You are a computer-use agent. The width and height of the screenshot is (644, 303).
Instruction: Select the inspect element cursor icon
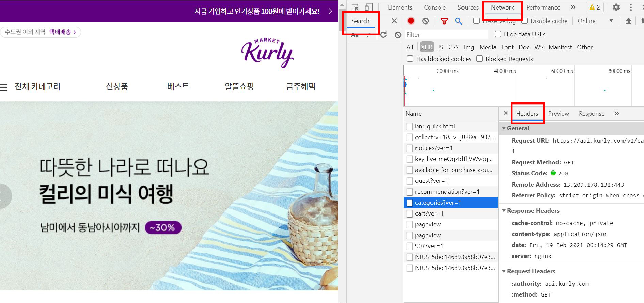(355, 7)
